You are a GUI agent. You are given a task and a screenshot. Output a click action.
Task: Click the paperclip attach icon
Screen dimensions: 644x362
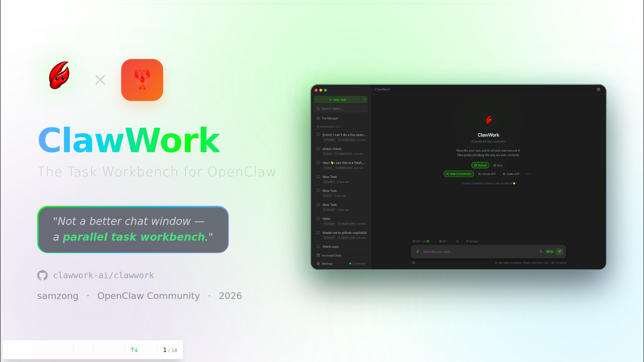[418, 252]
